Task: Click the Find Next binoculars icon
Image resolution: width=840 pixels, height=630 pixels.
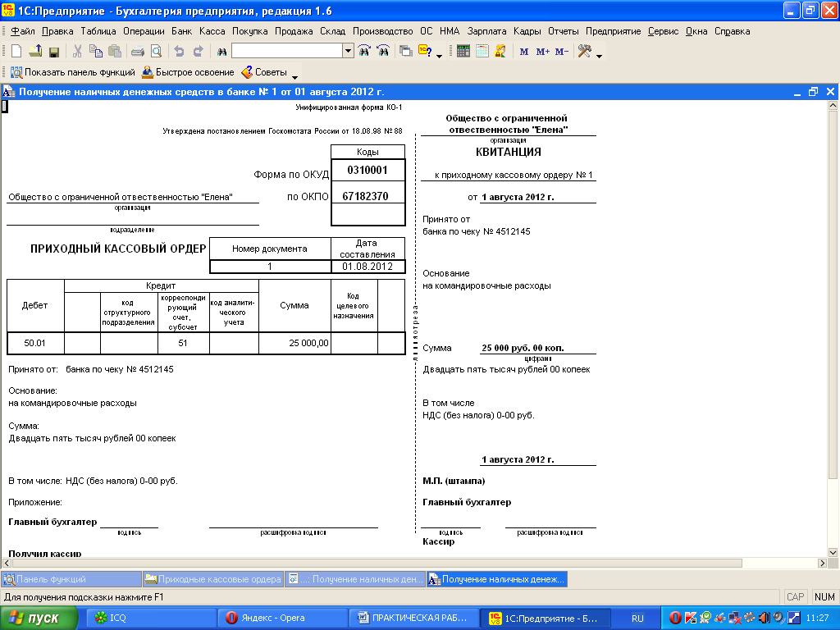Action: point(364,52)
